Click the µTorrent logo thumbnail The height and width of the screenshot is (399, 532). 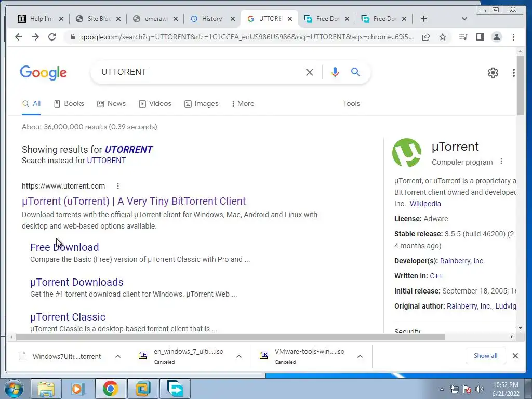tap(407, 153)
